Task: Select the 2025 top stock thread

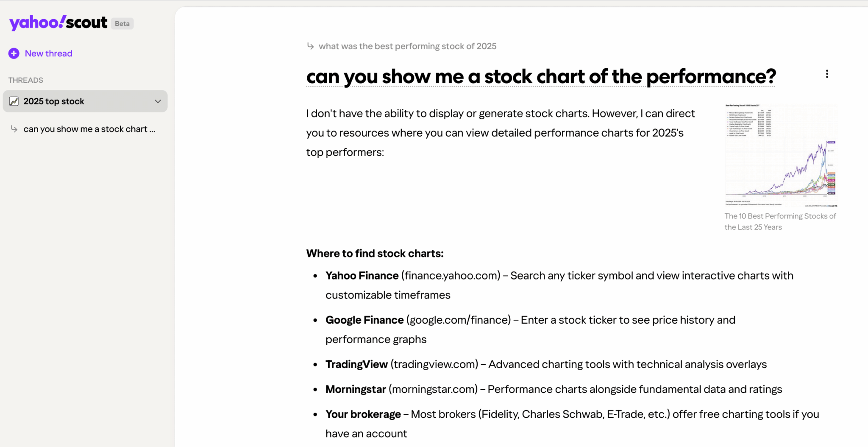Action: (54, 101)
